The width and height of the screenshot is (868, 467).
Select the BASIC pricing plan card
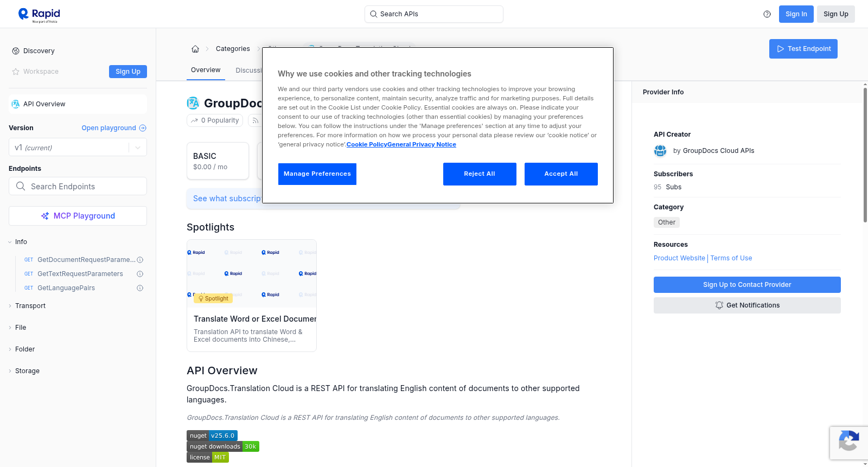(218, 161)
